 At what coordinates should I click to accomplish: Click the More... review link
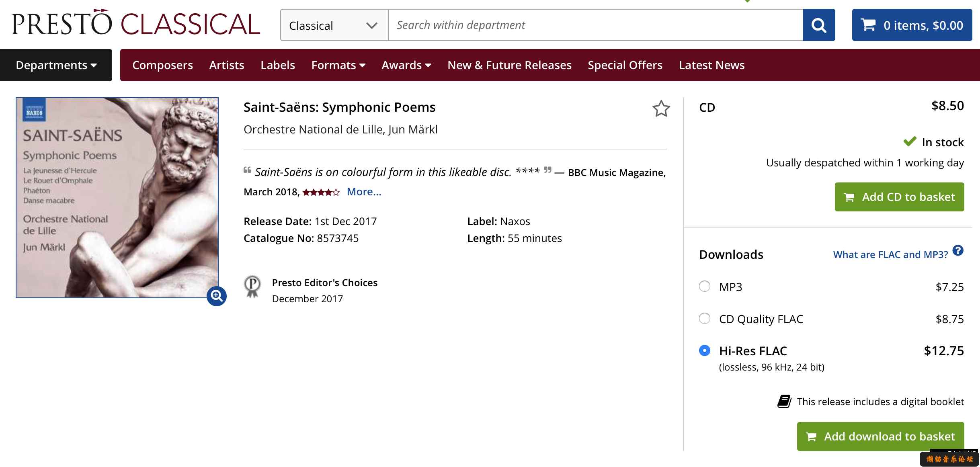click(364, 192)
